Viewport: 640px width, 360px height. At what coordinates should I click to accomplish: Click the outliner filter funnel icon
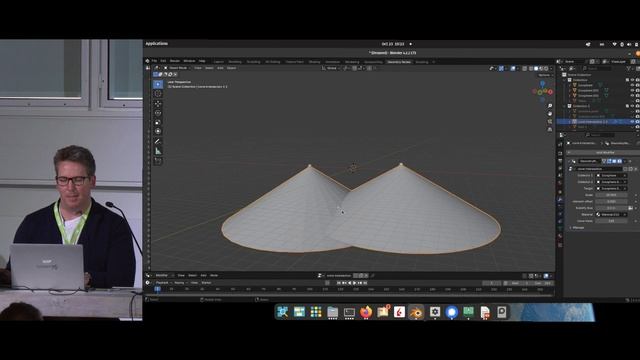click(629, 69)
